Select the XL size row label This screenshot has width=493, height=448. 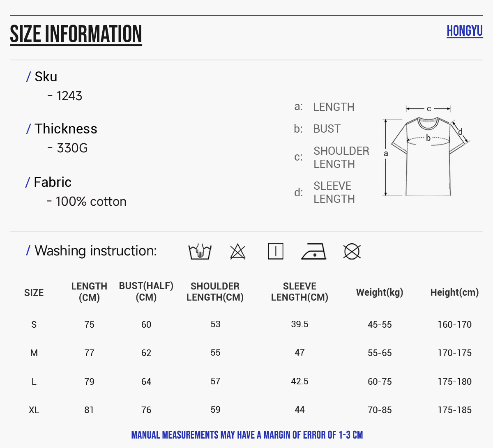click(x=34, y=410)
